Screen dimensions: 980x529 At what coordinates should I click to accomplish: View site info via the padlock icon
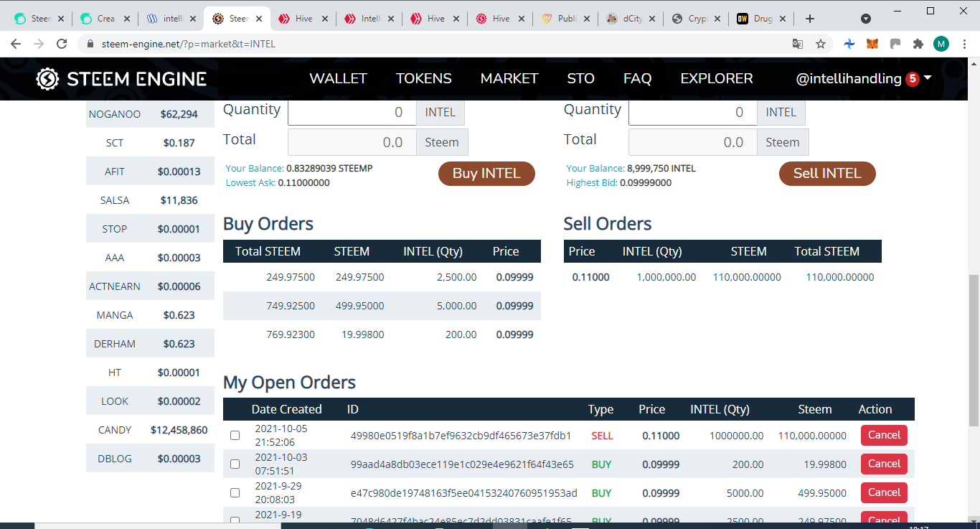click(x=90, y=44)
